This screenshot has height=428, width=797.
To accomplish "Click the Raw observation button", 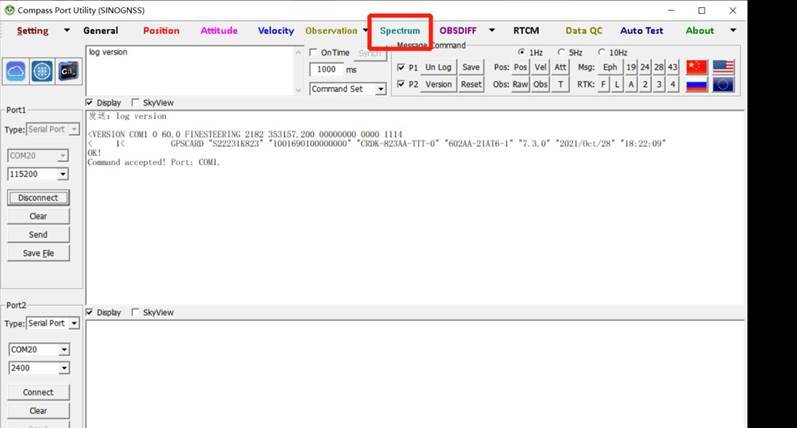I will tap(520, 84).
